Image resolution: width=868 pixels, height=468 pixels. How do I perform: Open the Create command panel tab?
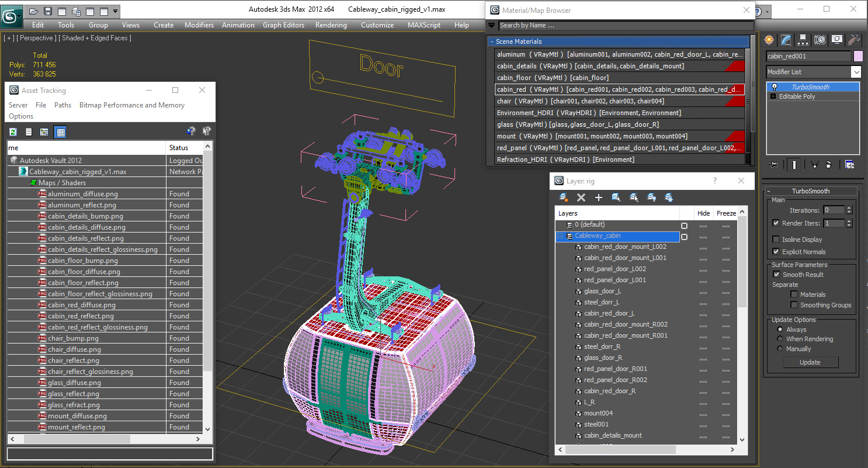click(769, 40)
